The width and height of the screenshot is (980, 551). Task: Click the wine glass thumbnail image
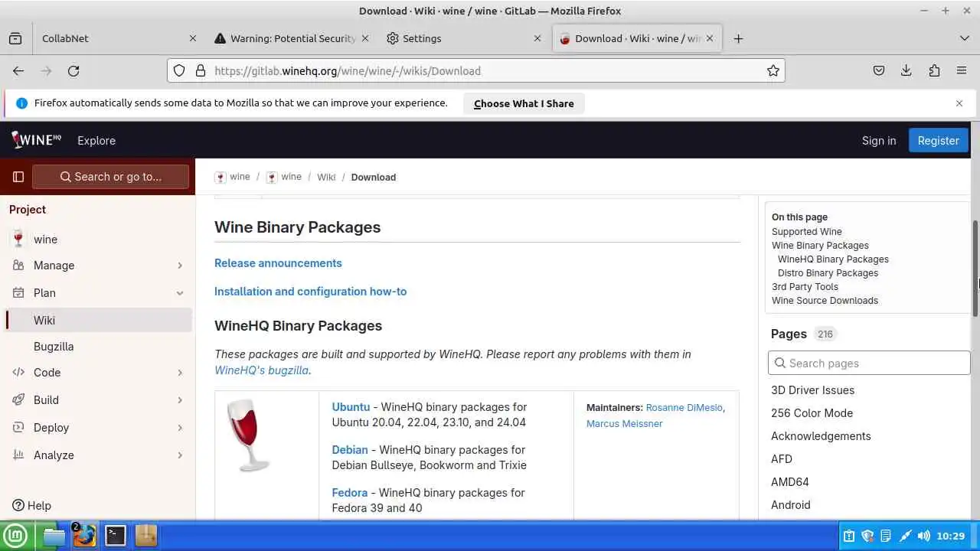coord(248,435)
